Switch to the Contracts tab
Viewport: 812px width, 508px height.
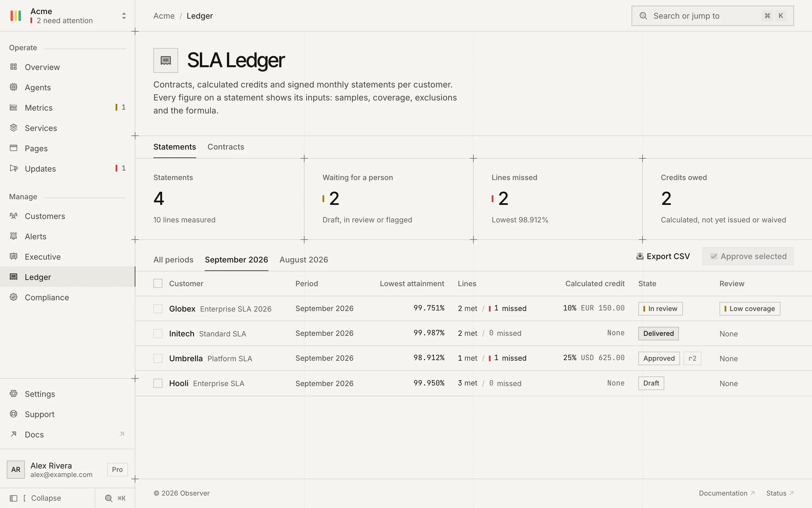point(226,147)
